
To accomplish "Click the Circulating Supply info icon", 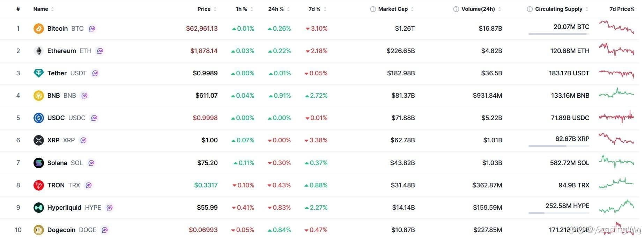I will [530, 9].
